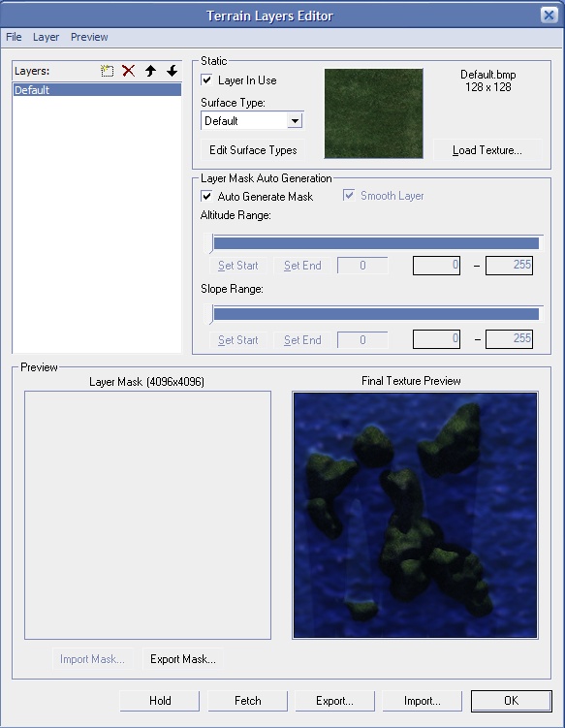This screenshot has width=565, height=728.
Task: Click the Final Texture Preview image
Action: [x=415, y=516]
